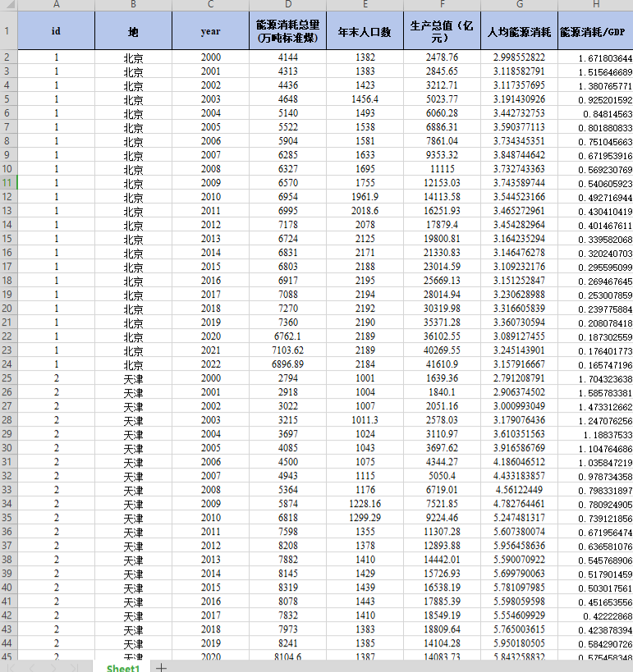This screenshot has width=633, height=672.
Task: Select column G by its header letter
Action: pyautogui.click(x=520, y=5)
